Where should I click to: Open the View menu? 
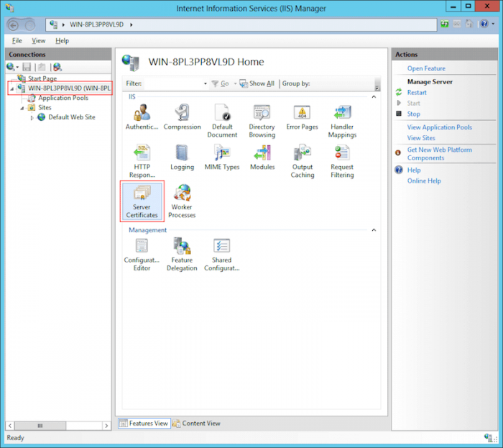pyautogui.click(x=38, y=41)
